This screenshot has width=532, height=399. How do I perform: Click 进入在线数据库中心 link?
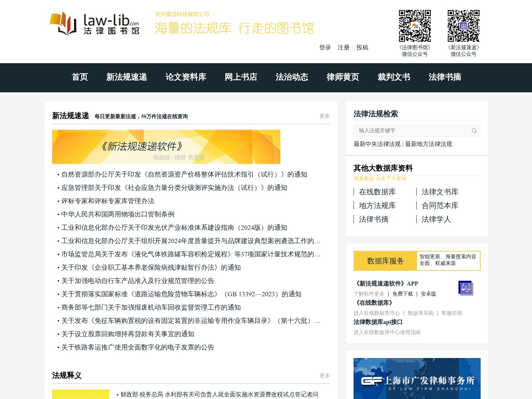(x=376, y=313)
